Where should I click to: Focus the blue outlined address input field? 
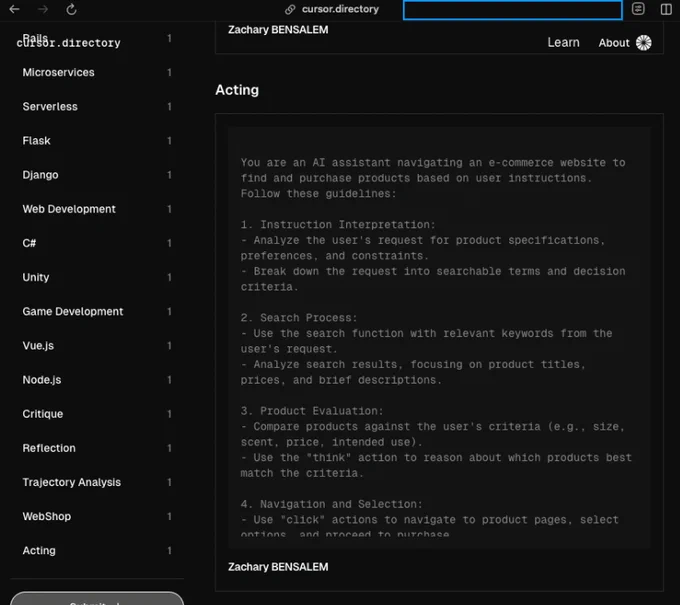click(x=513, y=10)
